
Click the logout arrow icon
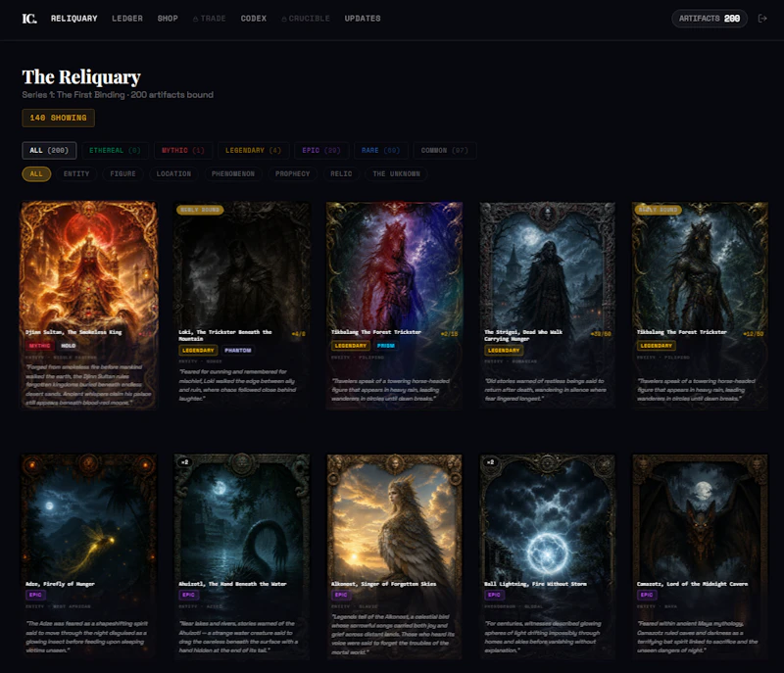tap(762, 19)
